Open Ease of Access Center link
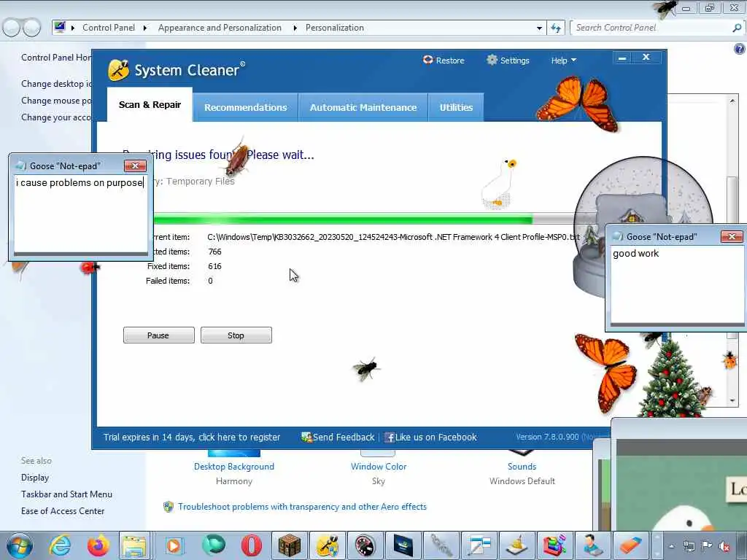Viewport: 747px width, 560px height. [x=63, y=511]
